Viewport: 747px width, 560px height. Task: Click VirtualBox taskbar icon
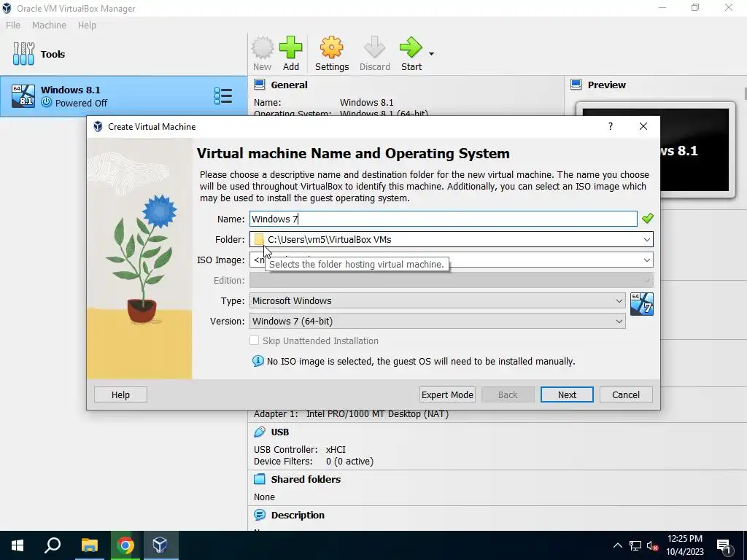click(x=160, y=545)
